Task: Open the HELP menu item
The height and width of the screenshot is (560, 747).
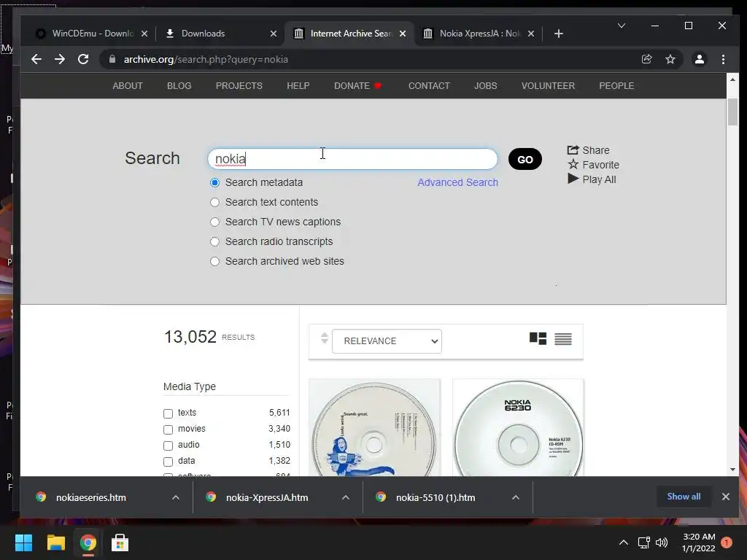Action: point(298,86)
